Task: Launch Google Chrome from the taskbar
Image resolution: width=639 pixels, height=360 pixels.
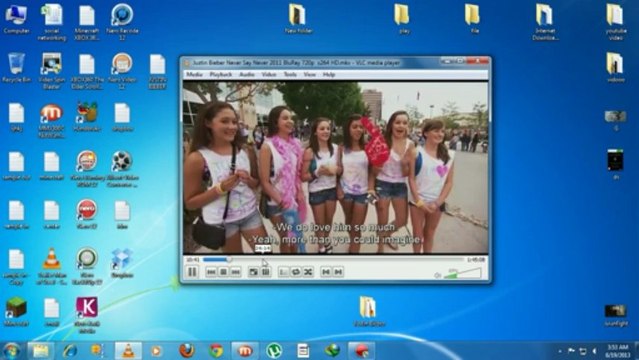Action: click(216, 351)
